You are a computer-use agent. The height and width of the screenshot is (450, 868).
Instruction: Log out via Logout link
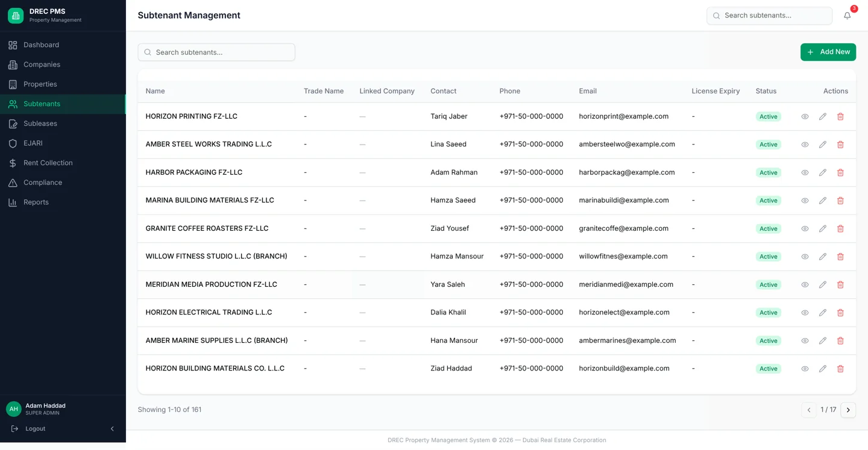(x=35, y=429)
